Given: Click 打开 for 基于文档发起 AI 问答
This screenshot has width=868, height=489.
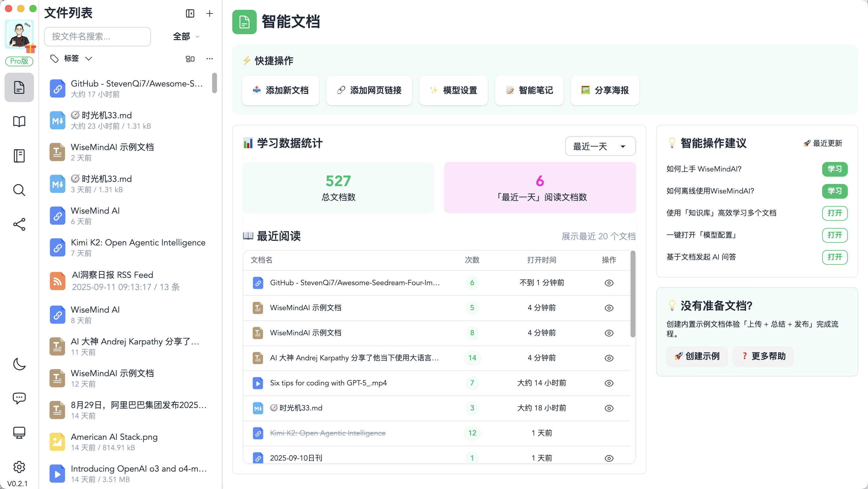Looking at the screenshot, I should point(835,257).
